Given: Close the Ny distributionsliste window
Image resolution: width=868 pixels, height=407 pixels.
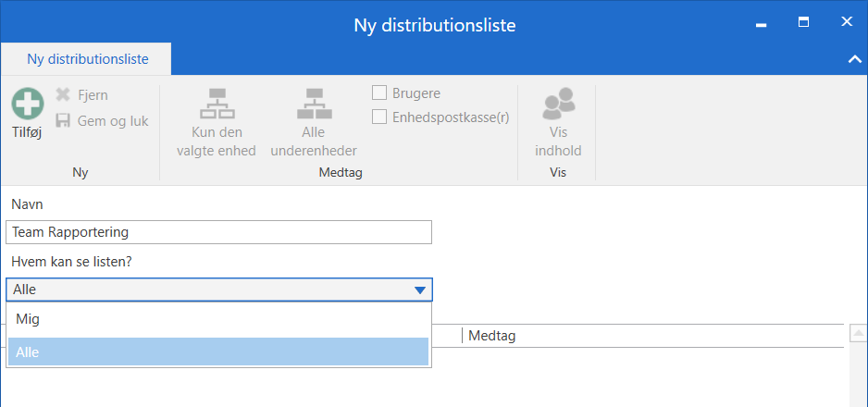Looking at the screenshot, I should click(x=846, y=22).
